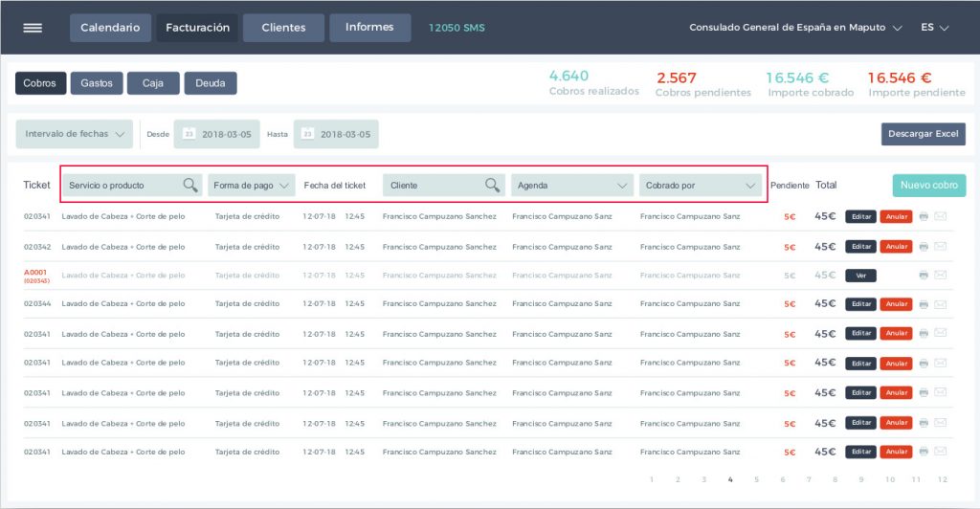Go to page 1 of results
Image resolution: width=980 pixels, height=509 pixels.
click(x=651, y=479)
